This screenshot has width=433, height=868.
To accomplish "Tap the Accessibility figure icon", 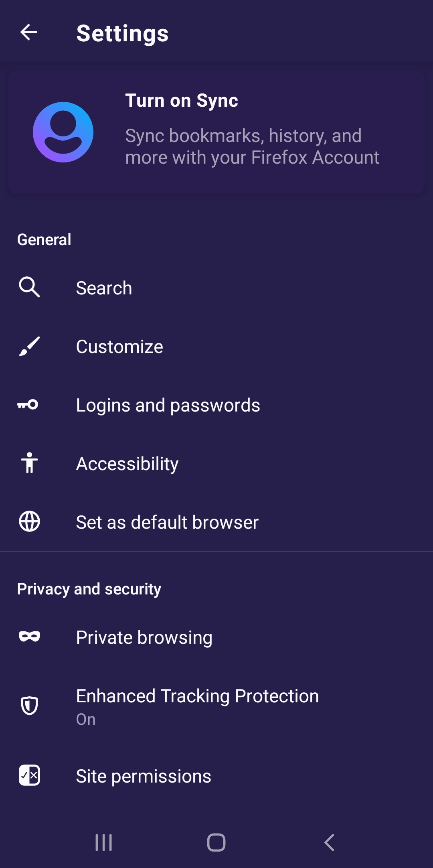I will (29, 463).
